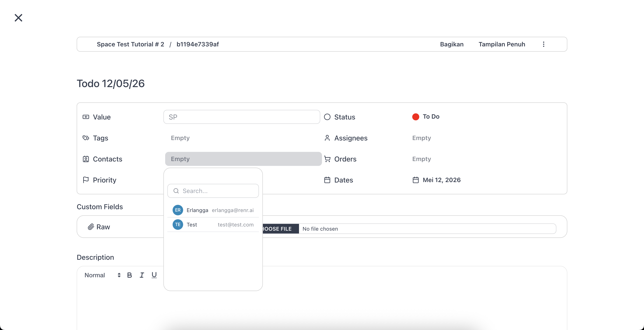Click the ER avatar for Erlangga
The width and height of the screenshot is (644, 330).
pyautogui.click(x=178, y=210)
